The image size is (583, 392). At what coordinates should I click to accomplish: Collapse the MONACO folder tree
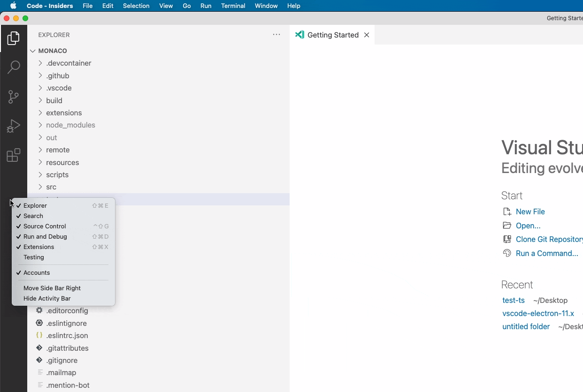coord(32,51)
